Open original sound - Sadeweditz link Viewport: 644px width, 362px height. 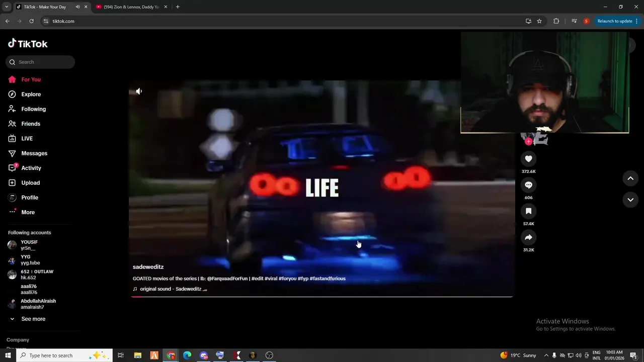pos(170,289)
